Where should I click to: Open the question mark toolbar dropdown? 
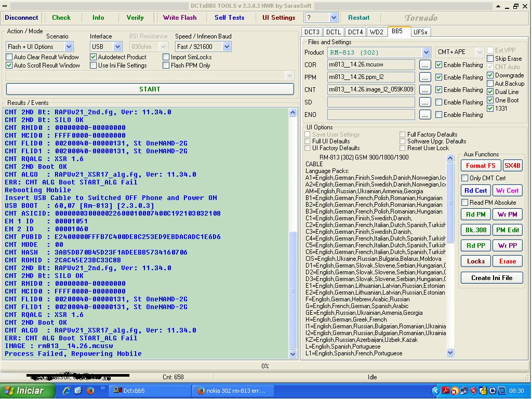tap(334, 18)
